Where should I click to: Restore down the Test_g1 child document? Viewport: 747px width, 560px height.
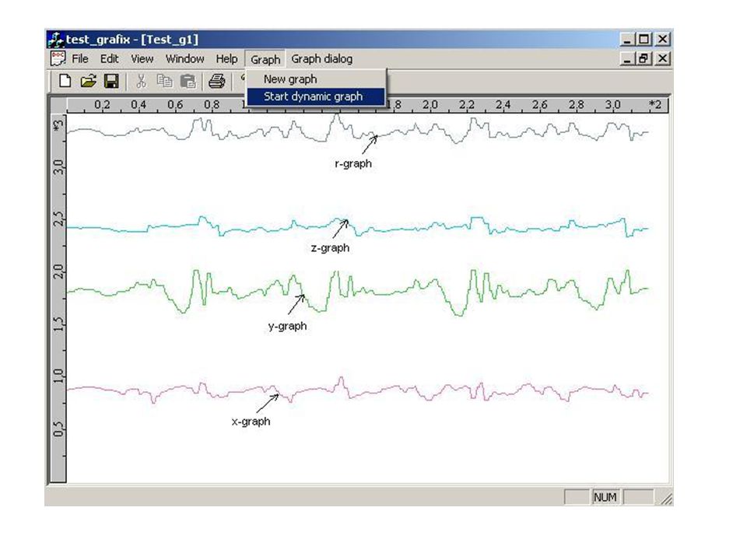[644, 58]
